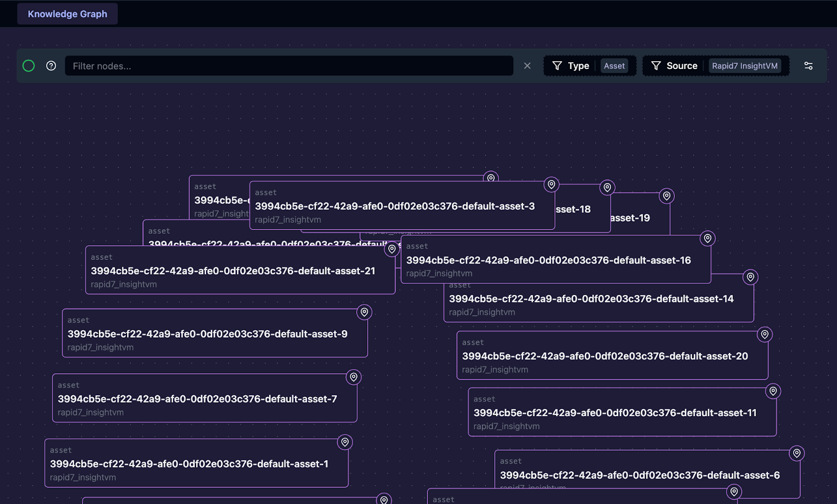Screen dimensions: 837x504
Task: Select the Knowledge Graph tab
Action: pyautogui.click(x=67, y=14)
